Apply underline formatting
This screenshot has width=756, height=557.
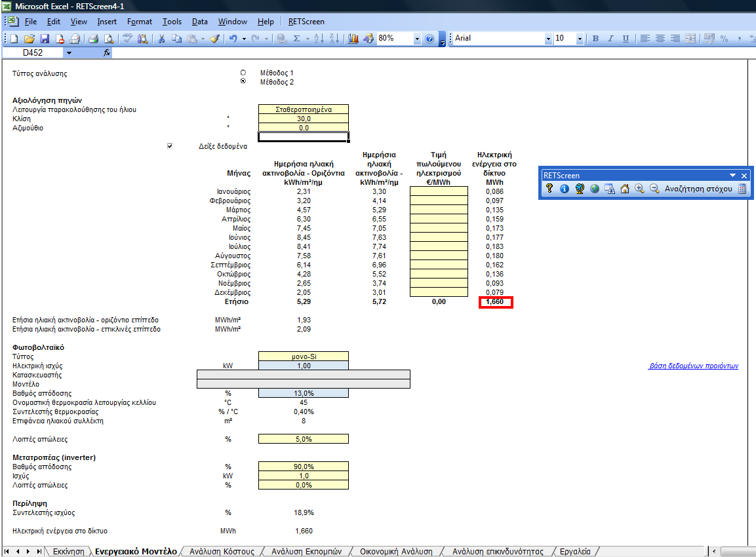click(x=626, y=39)
